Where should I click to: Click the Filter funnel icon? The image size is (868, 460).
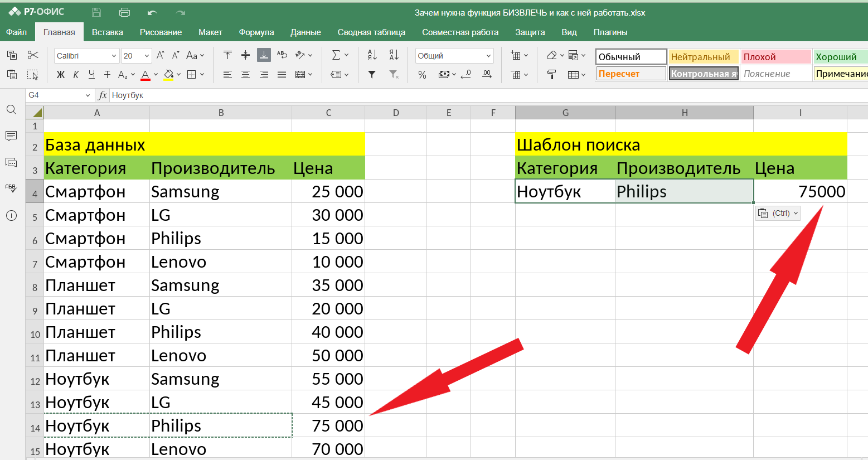click(x=372, y=74)
